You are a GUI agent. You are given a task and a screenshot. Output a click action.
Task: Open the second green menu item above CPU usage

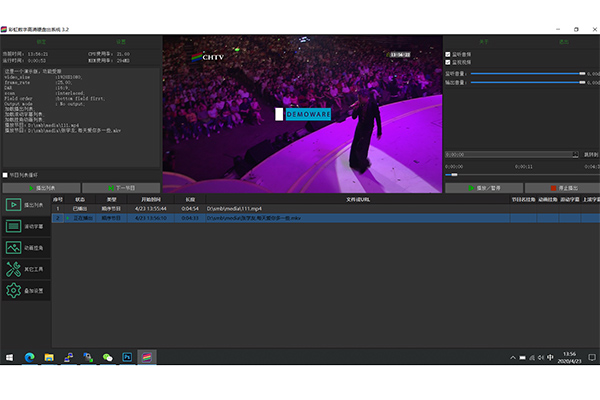coord(121,42)
